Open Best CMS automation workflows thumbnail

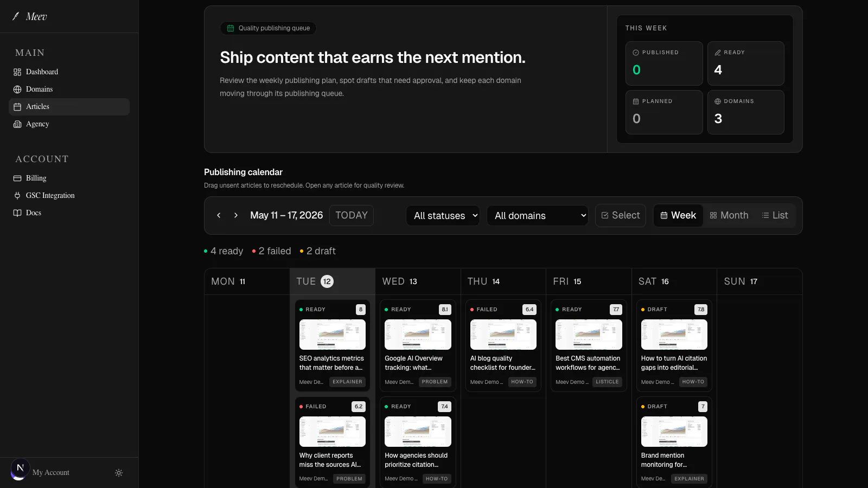point(589,335)
